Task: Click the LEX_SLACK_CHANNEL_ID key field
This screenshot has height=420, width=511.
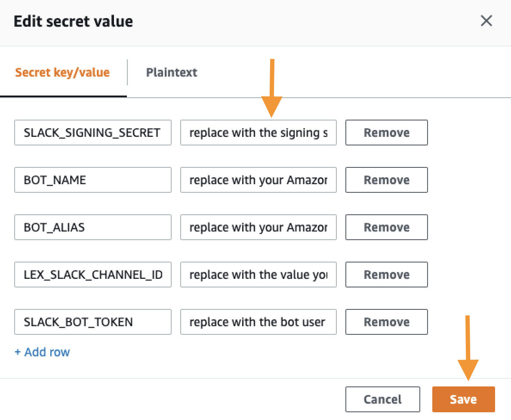Action: pos(92,275)
